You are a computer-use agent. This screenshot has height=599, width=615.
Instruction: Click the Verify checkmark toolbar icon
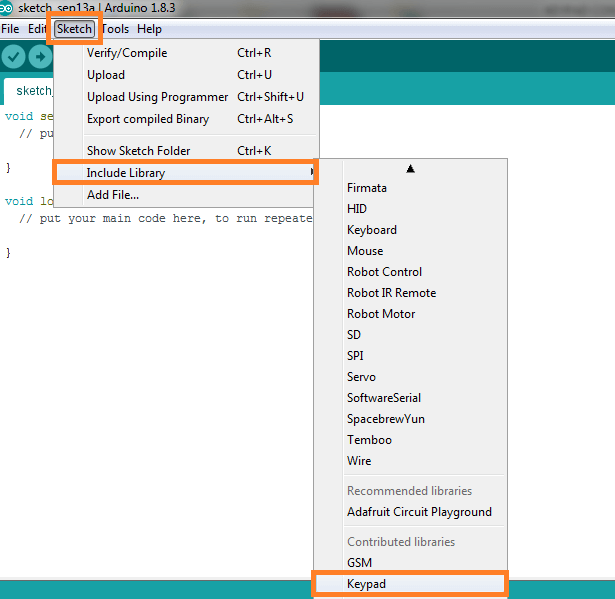(13, 57)
